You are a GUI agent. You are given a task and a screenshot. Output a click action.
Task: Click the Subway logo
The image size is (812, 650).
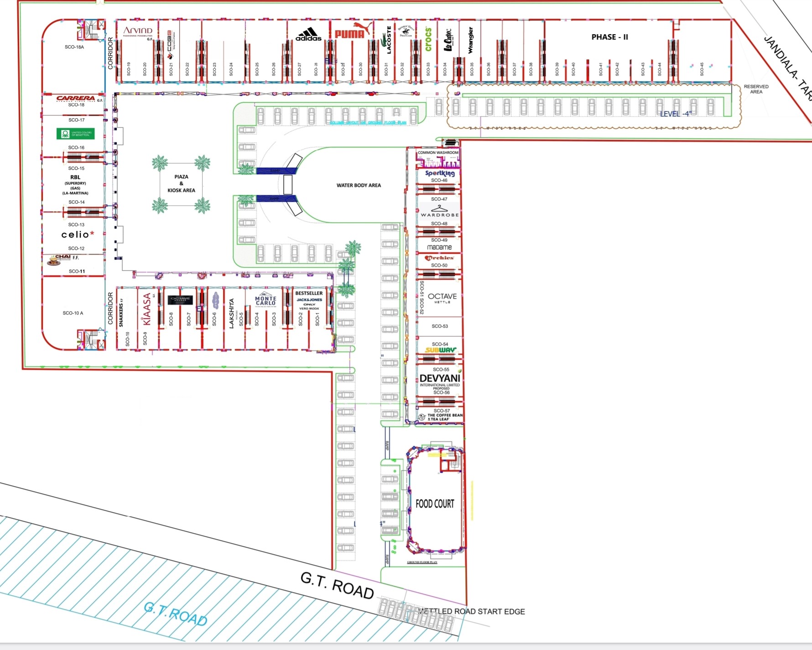click(x=441, y=350)
